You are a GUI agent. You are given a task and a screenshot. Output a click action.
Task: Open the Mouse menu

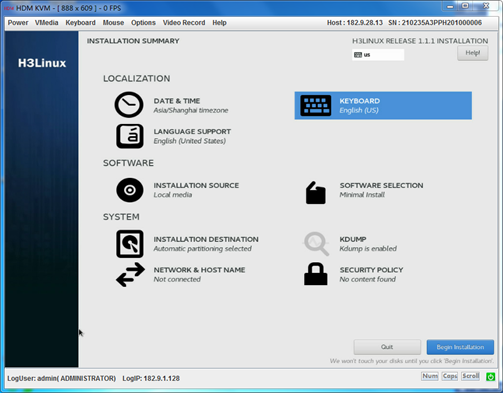113,23
